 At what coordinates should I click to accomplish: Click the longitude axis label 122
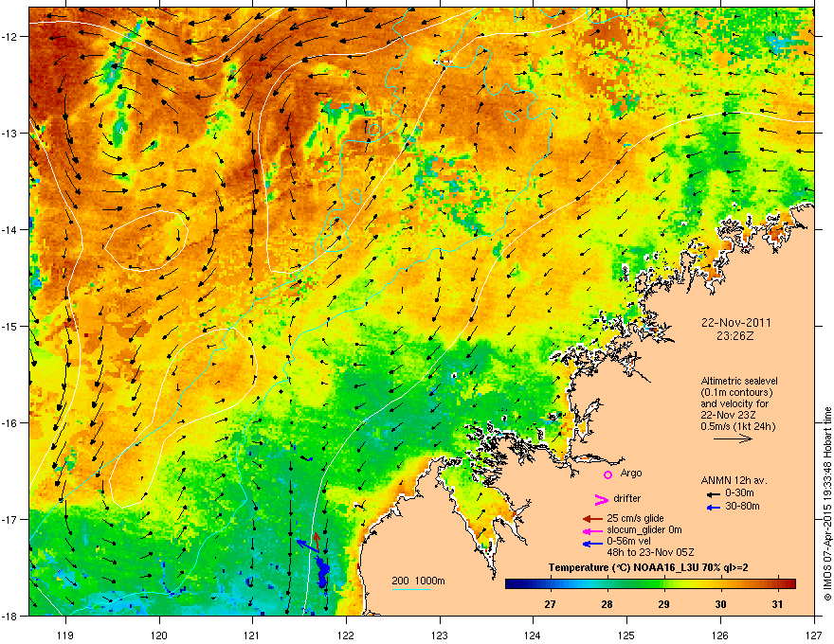point(346,635)
